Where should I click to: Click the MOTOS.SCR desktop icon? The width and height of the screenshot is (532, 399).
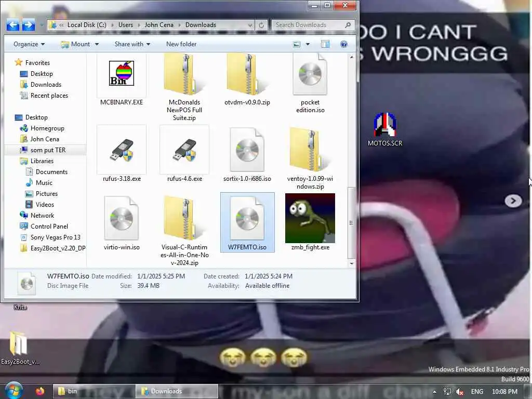pos(385,125)
